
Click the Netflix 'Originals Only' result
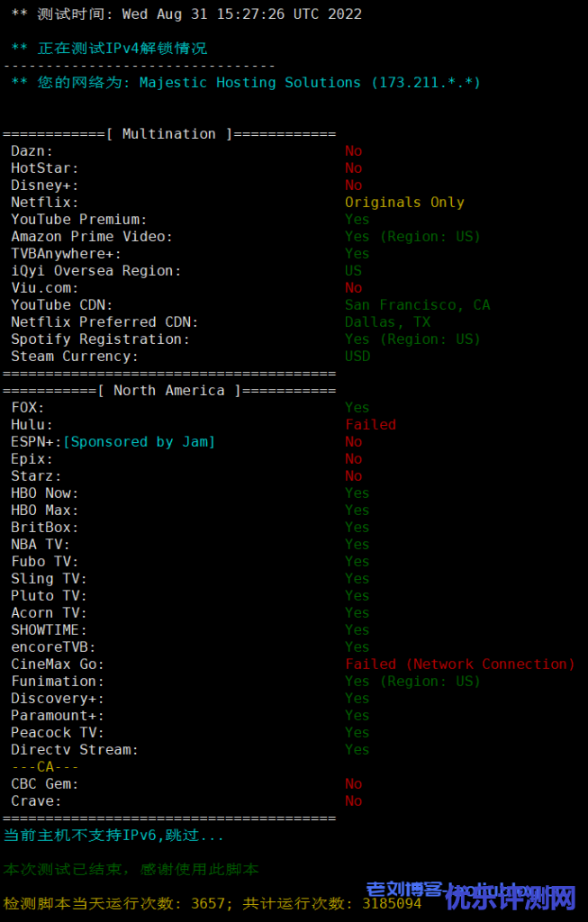(404, 203)
